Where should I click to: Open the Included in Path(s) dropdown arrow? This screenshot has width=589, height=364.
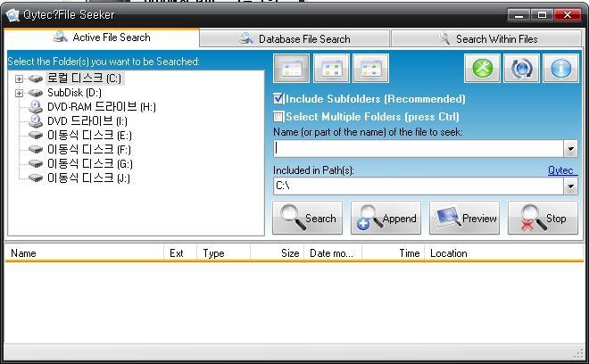570,186
